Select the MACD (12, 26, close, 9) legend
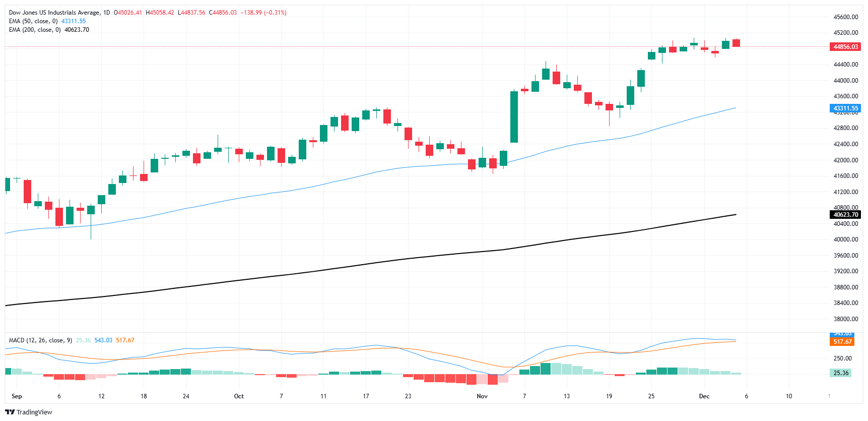Image resolution: width=868 pixels, height=421 pixels. pyautogui.click(x=40, y=340)
